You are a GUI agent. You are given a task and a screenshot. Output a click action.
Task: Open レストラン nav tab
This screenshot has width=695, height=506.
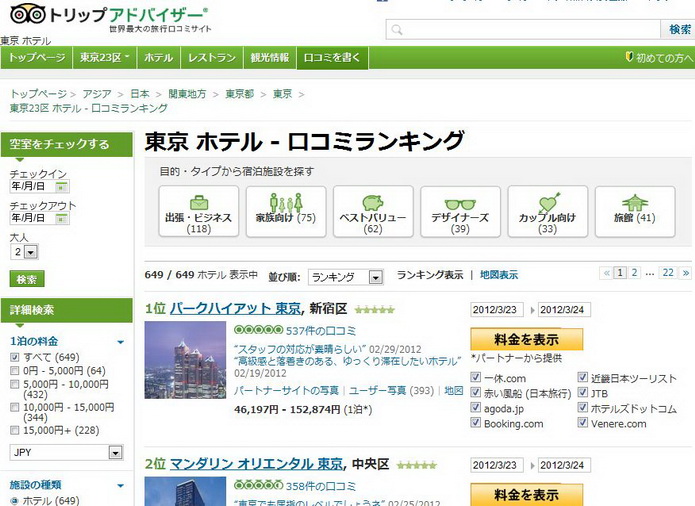point(212,58)
